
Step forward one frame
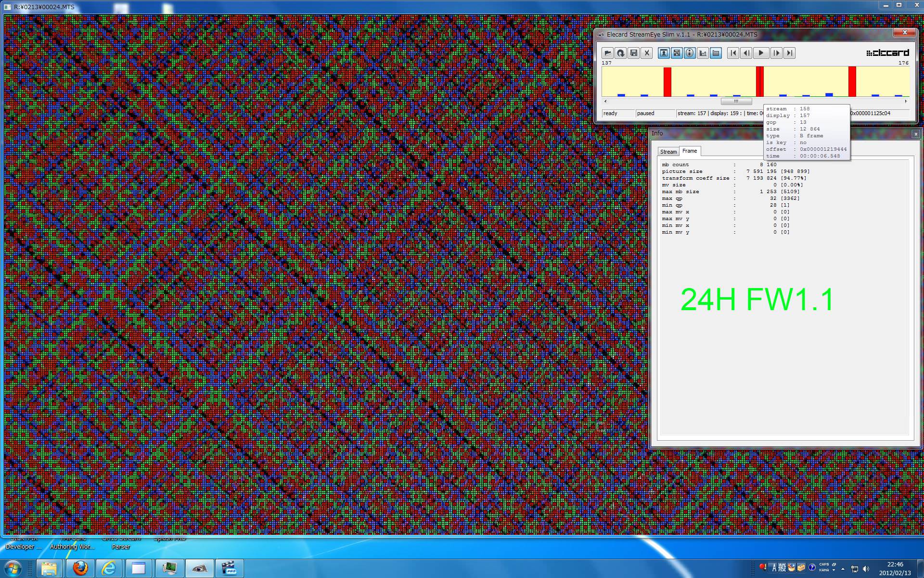click(x=776, y=53)
